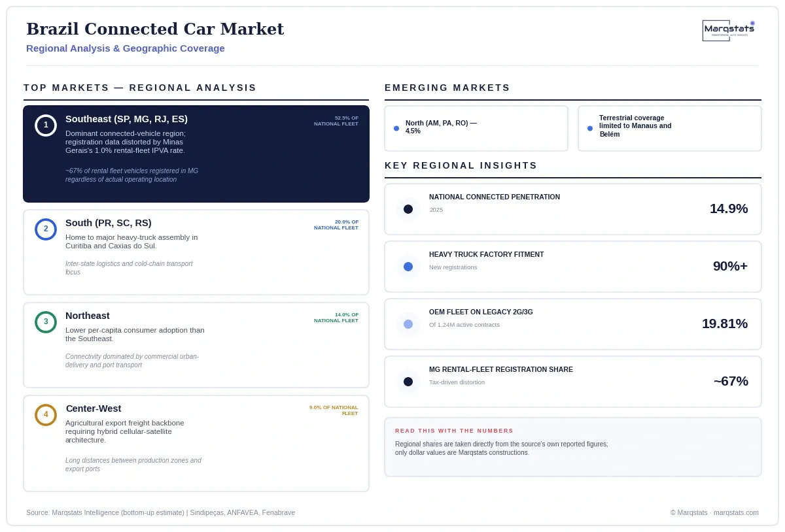Click the bullet beside Terrestrial coverage limited
Image resolution: width=785 pixels, height=532 pixels.
[x=590, y=129]
